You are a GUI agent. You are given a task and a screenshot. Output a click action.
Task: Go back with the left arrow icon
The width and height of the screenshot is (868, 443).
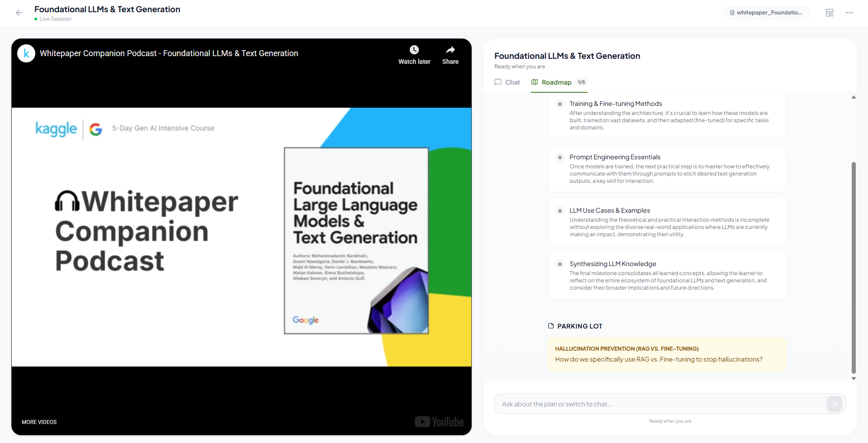(19, 13)
